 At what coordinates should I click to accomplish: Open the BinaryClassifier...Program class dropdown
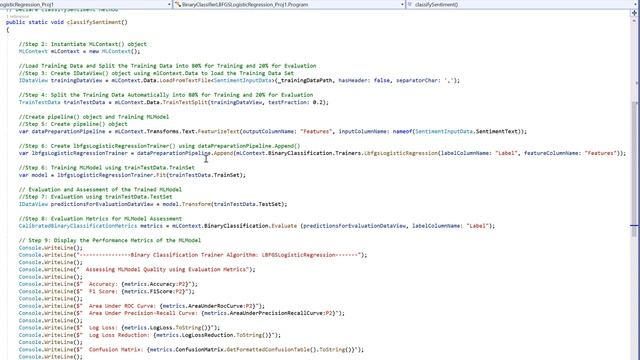pos(289,4)
